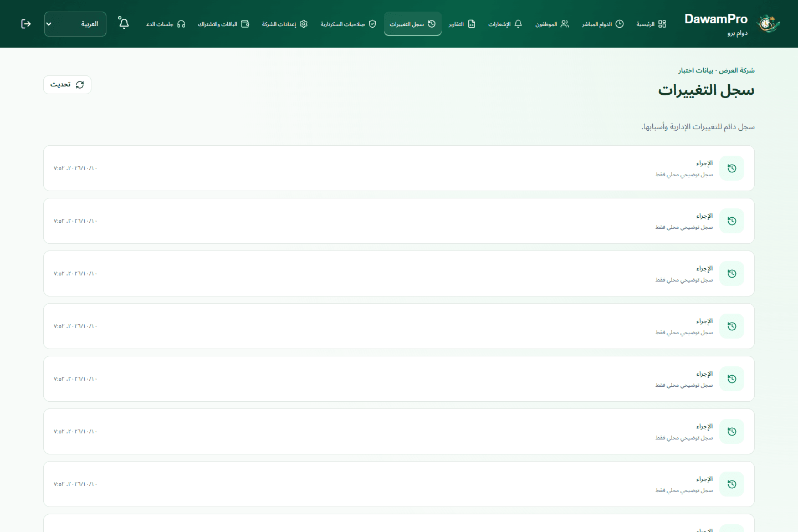Click the DawamPro brand name text

click(716, 19)
